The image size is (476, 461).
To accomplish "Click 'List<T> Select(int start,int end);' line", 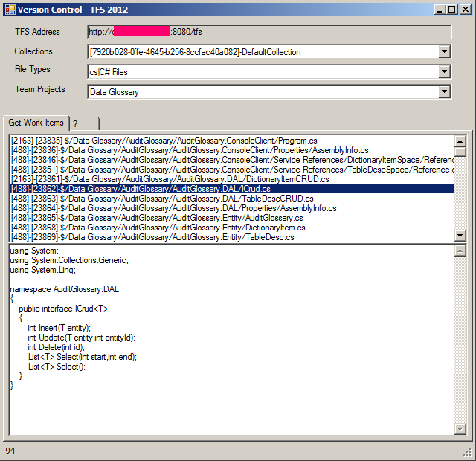I will click(83, 357).
